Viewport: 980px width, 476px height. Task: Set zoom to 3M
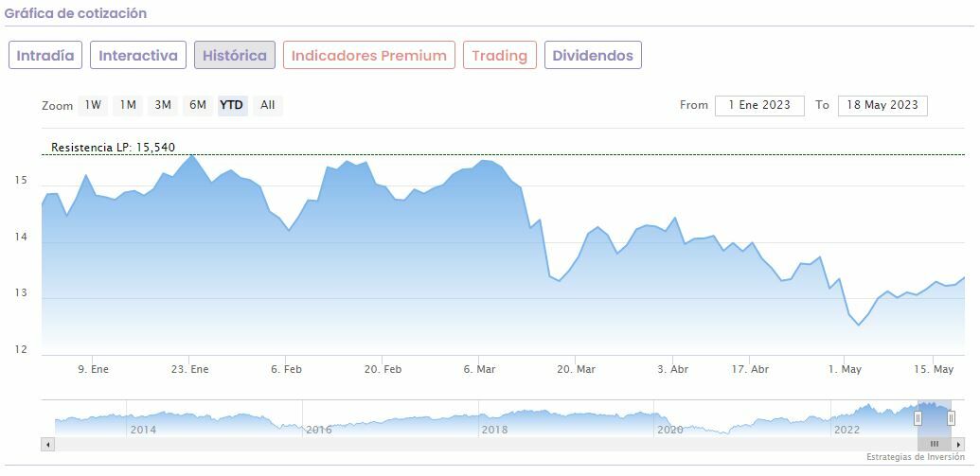point(163,105)
